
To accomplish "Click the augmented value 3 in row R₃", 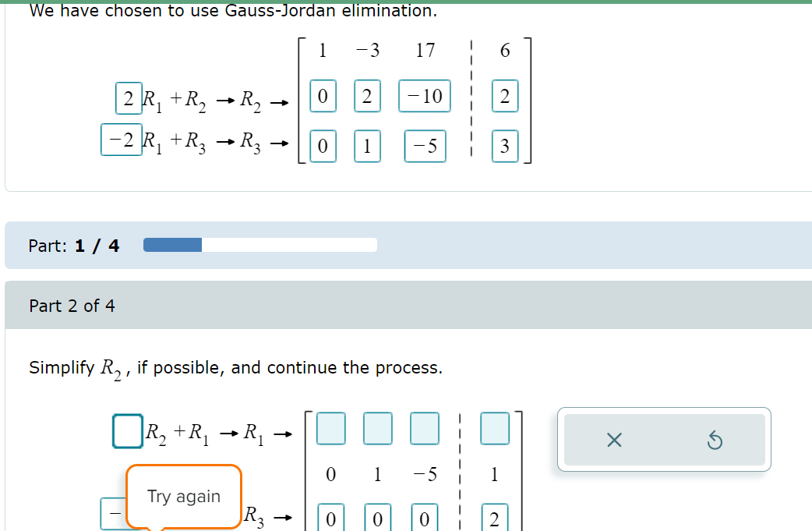I will (x=504, y=147).
